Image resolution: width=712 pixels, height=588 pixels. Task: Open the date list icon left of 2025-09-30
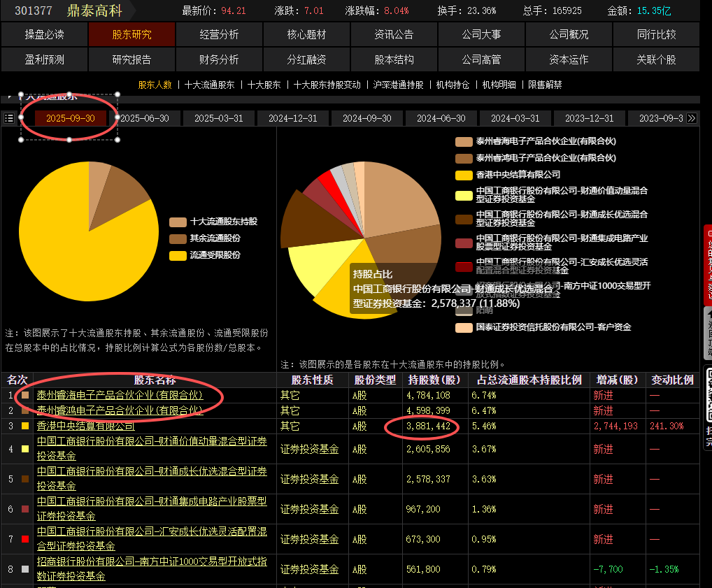click(8, 118)
